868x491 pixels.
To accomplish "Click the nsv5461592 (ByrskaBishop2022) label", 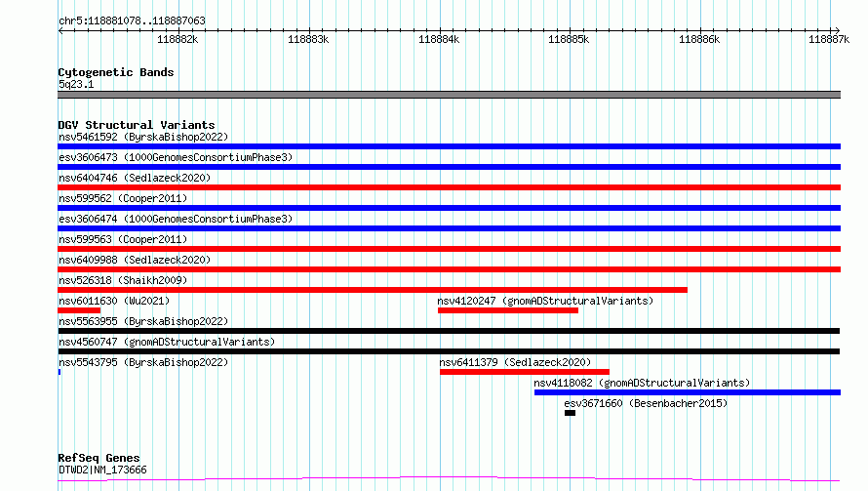I will point(143,137).
